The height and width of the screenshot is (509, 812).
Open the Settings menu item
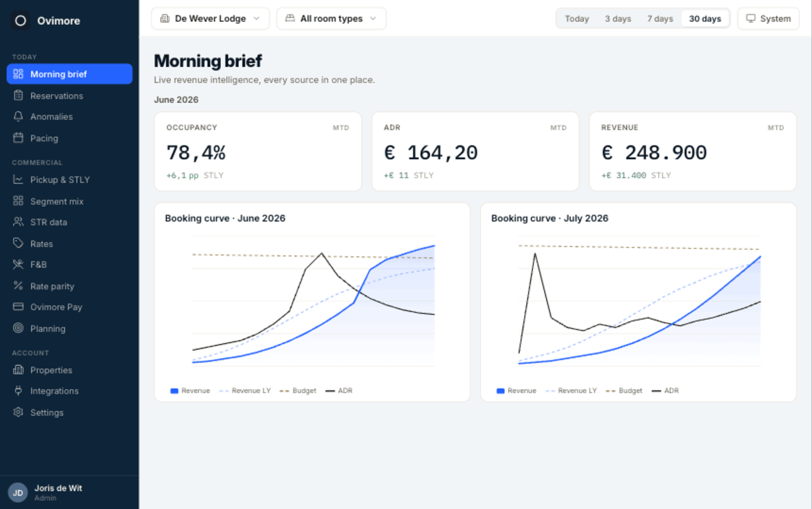(70, 412)
